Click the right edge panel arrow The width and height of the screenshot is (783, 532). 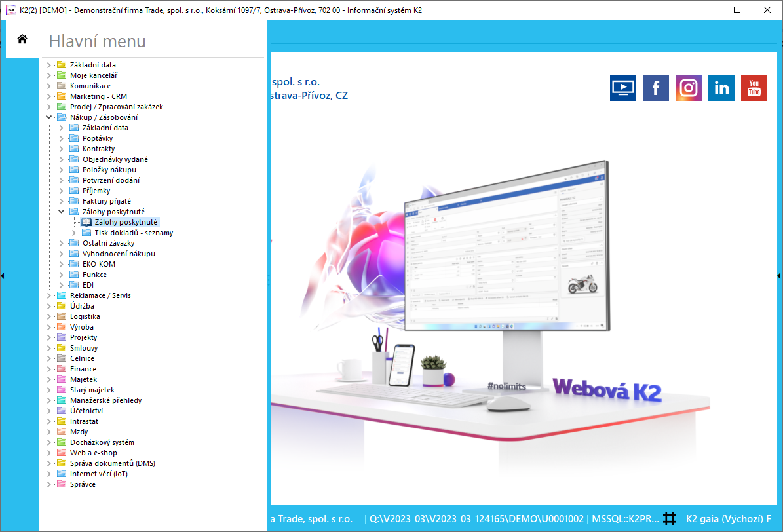point(780,276)
